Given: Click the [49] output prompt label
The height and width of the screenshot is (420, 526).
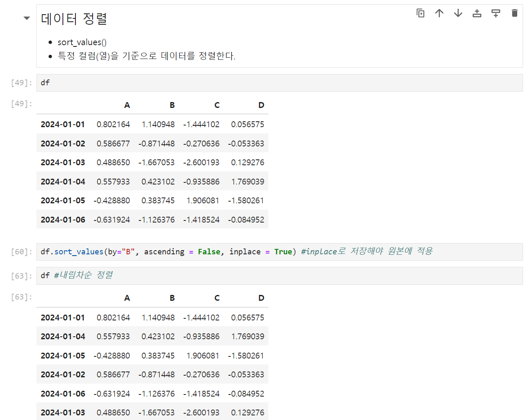Looking at the screenshot, I should coord(21,104).
